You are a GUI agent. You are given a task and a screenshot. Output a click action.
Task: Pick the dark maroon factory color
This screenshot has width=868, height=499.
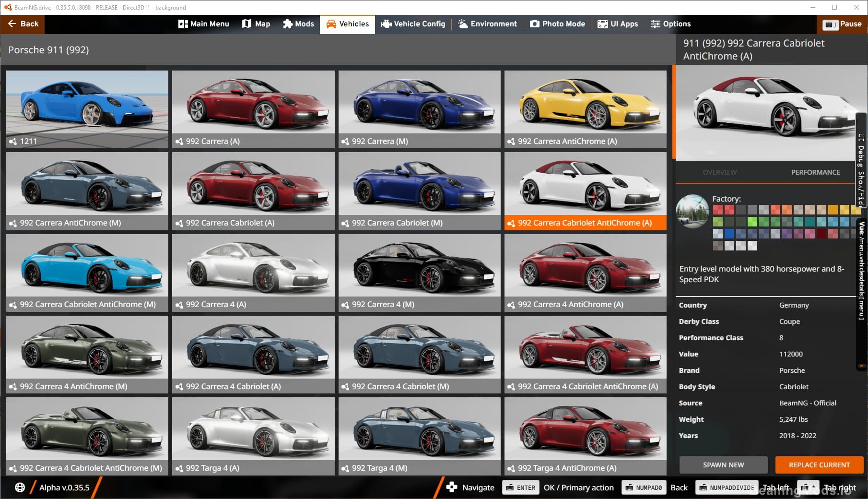click(821, 234)
